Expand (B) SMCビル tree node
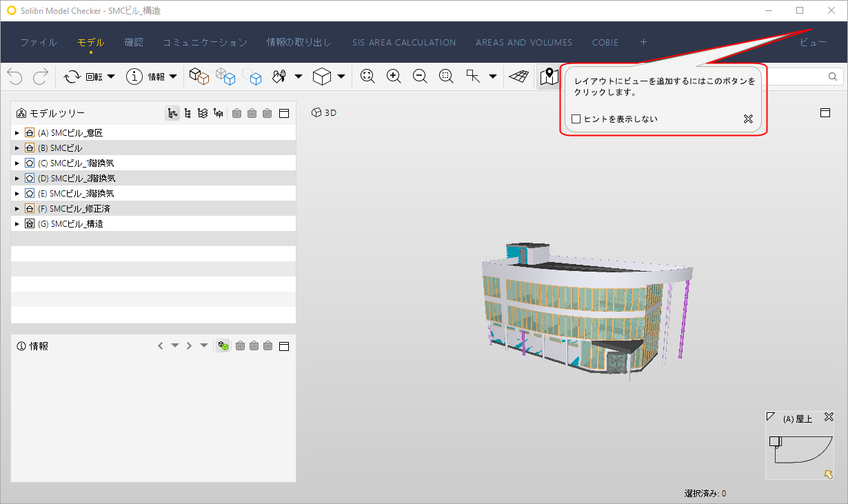The height and width of the screenshot is (504, 848). pos(17,148)
